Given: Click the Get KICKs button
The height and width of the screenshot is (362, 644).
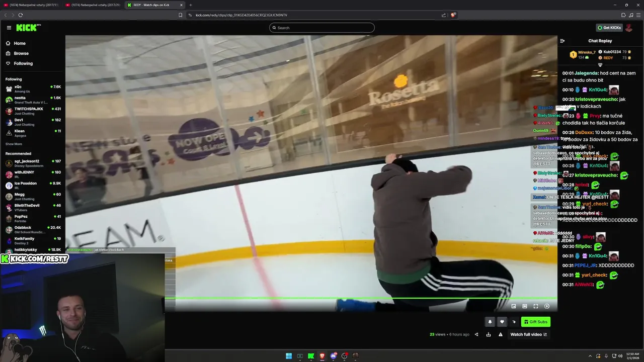Looking at the screenshot, I should pos(609,28).
